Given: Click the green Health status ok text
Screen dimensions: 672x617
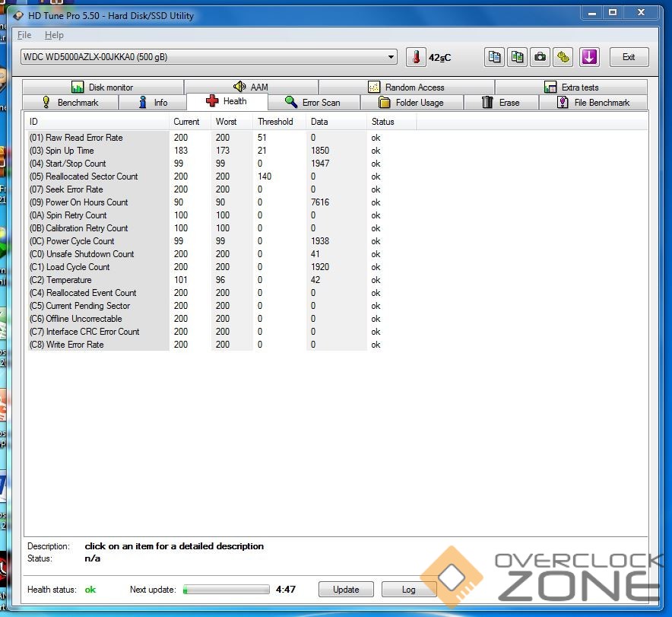Looking at the screenshot, I should [x=90, y=590].
